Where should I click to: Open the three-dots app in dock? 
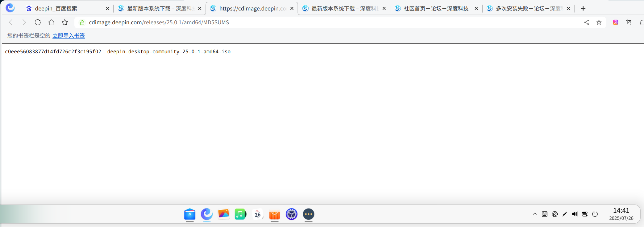[x=309, y=214]
